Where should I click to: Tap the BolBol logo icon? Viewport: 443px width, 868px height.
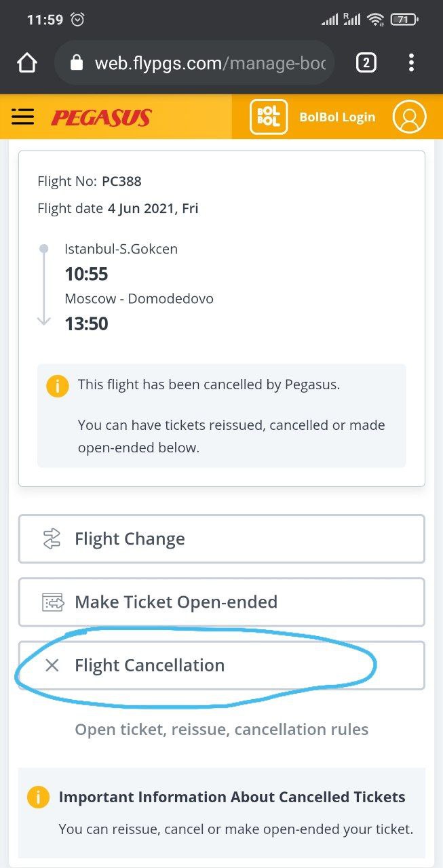coord(269,117)
